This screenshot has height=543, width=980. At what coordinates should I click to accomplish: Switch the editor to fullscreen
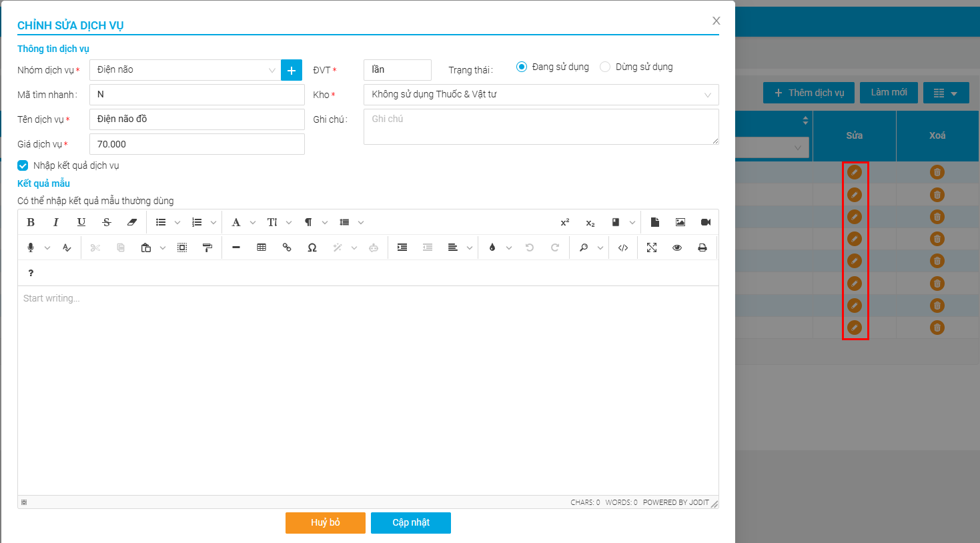[652, 247]
